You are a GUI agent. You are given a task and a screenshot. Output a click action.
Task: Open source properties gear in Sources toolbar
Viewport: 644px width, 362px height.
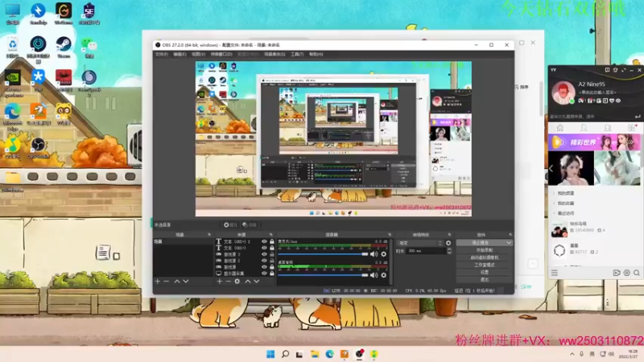coord(237,281)
